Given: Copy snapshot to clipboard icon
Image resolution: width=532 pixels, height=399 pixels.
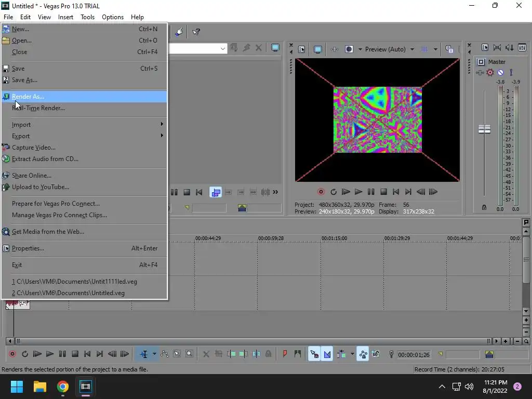Looking at the screenshot, I should 449,49.
